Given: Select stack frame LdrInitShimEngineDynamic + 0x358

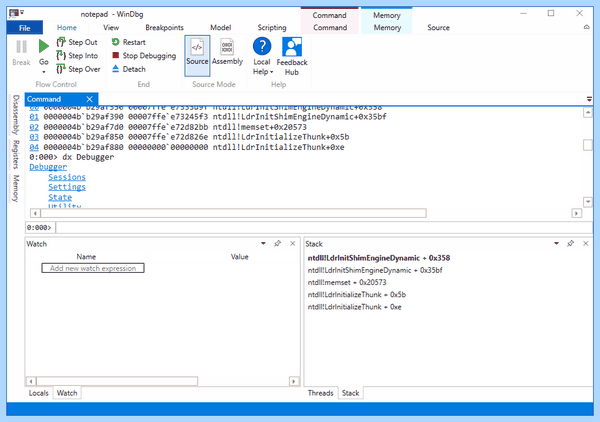Looking at the screenshot, I should click(x=379, y=258).
